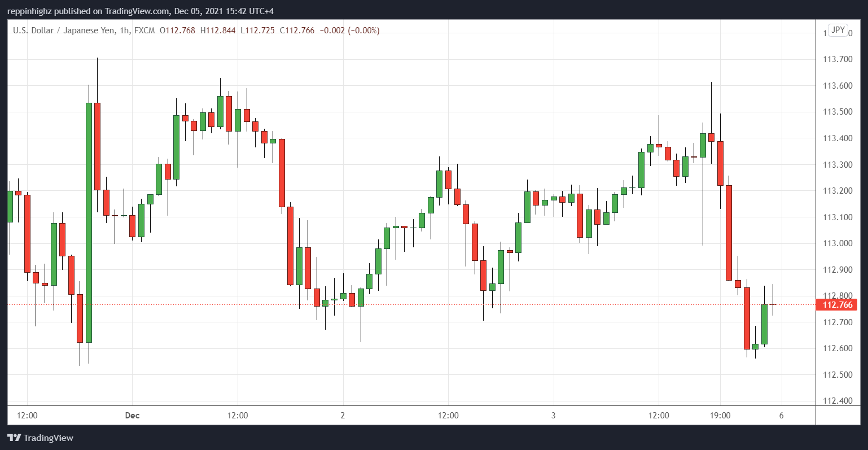Click the 112.600 price axis label
The image size is (868, 450).
(x=838, y=348)
